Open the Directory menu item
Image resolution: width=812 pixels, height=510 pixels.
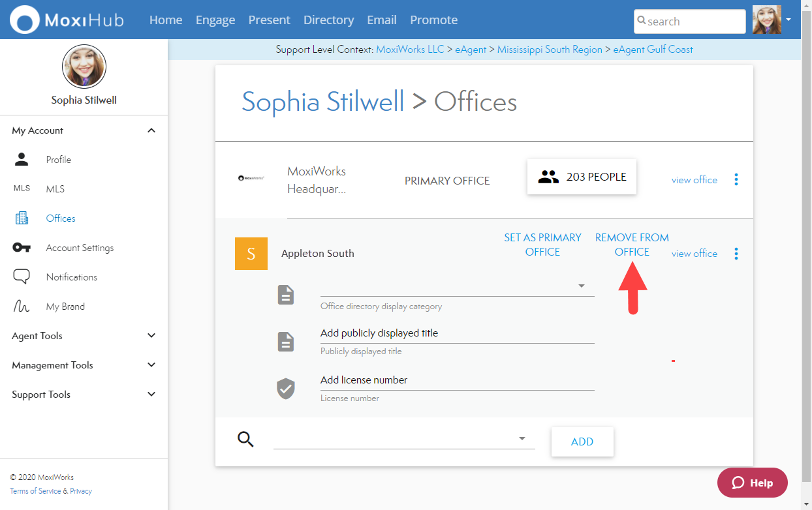[x=328, y=20]
